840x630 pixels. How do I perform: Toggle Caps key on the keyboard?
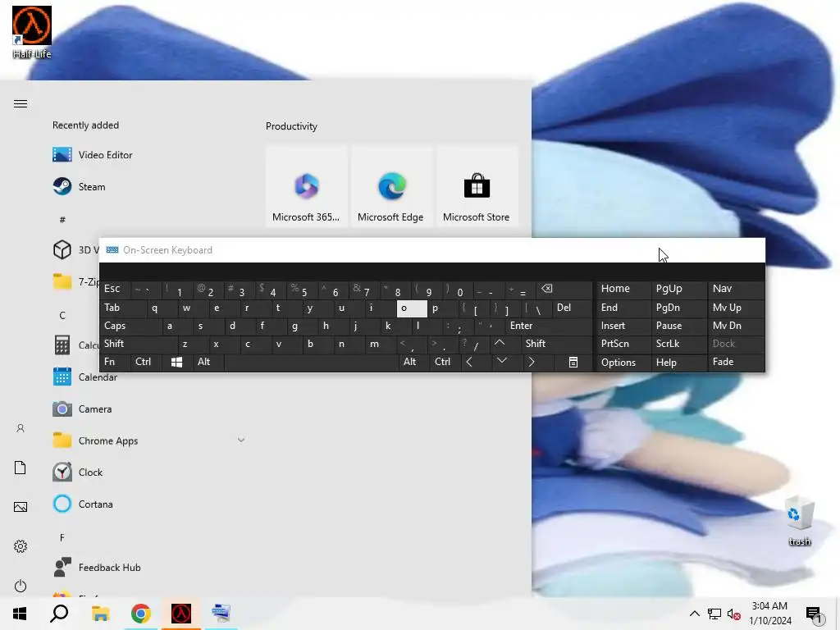130,326
